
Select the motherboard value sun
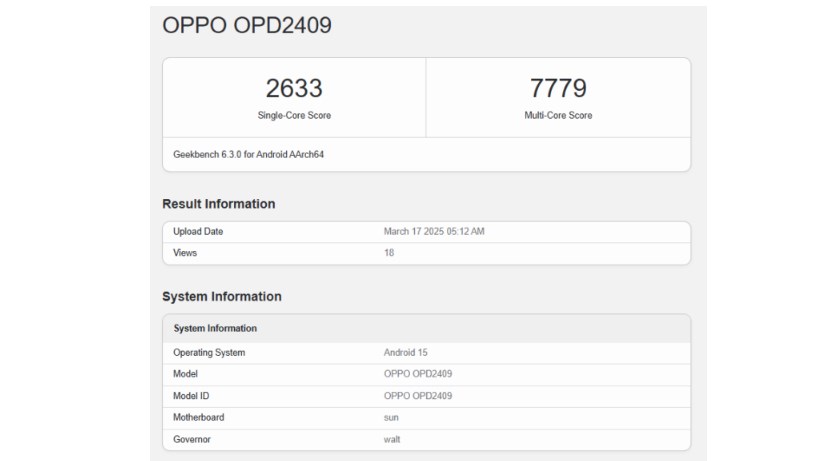pyautogui.click(x=391, y=418)
